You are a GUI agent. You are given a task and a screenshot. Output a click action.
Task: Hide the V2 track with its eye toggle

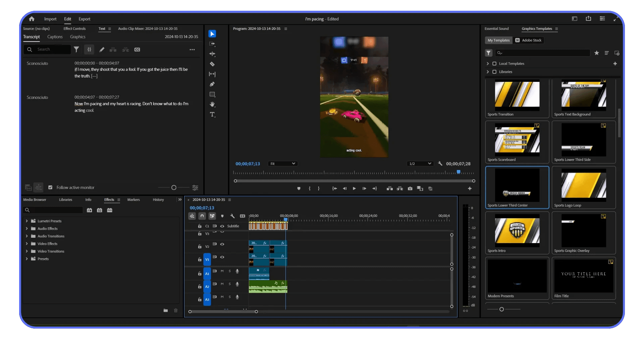click(222, 245)
